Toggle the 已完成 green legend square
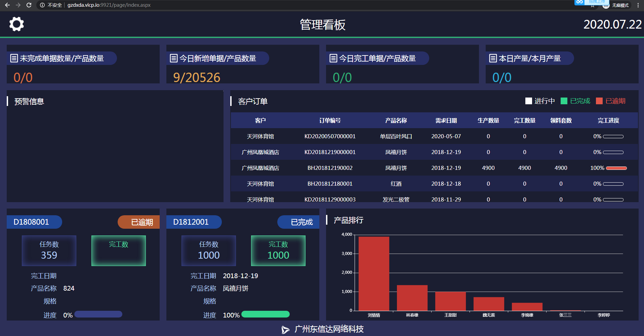Image resolution: width=644 pixels, height=336 pixels. pyautogui.click(x=564, y=101)
